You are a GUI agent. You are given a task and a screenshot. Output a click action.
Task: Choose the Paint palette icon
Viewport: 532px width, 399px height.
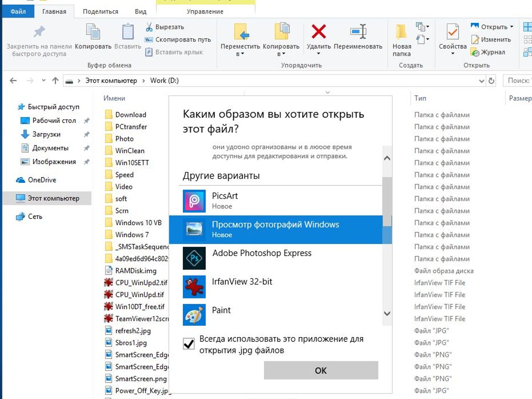coord(194,315)
